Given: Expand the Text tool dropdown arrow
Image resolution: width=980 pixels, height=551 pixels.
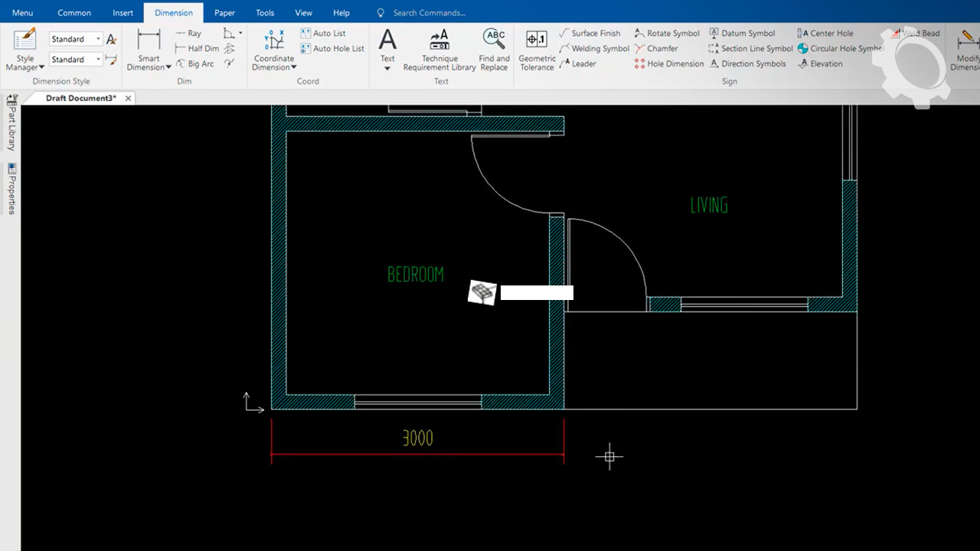Looking at the screenshot, I should point(387,69).
